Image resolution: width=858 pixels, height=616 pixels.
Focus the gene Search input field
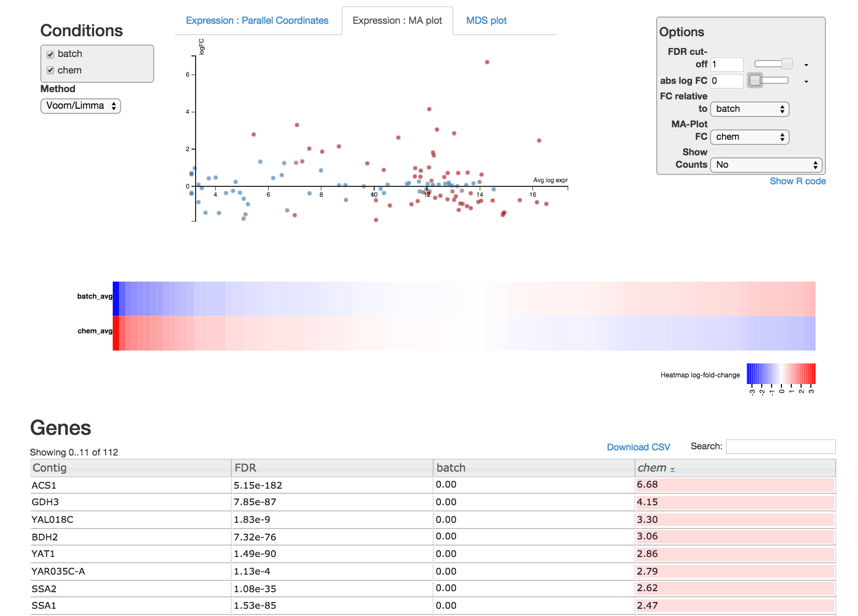tap(780, 447)
